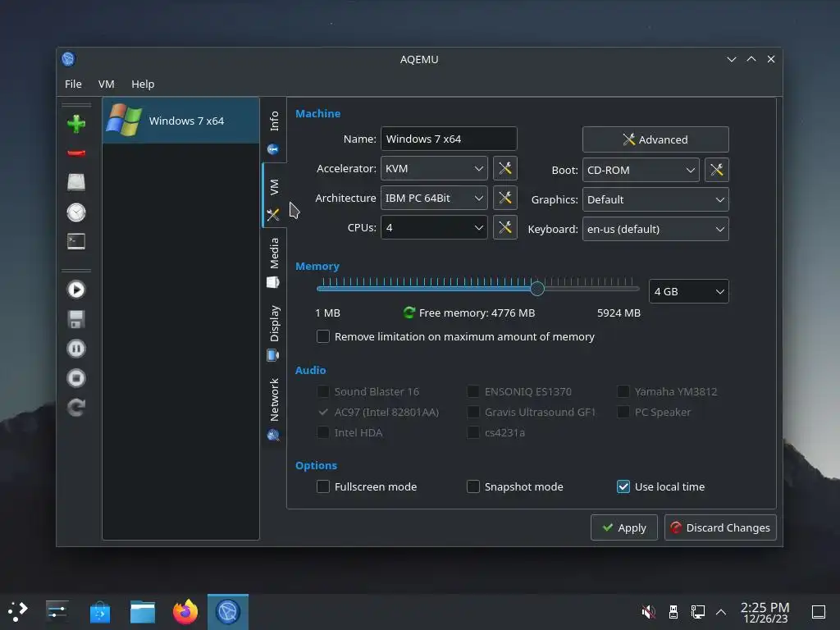The height and width of the screenshot is (630, 840).
Task: Click the architecture settings tools icon
Action: pyautogui.click(x=504, y=198)
